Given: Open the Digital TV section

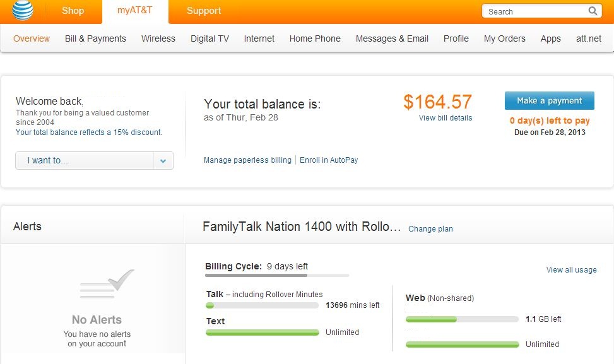Looking at the screenshot, I should point(210,38).
